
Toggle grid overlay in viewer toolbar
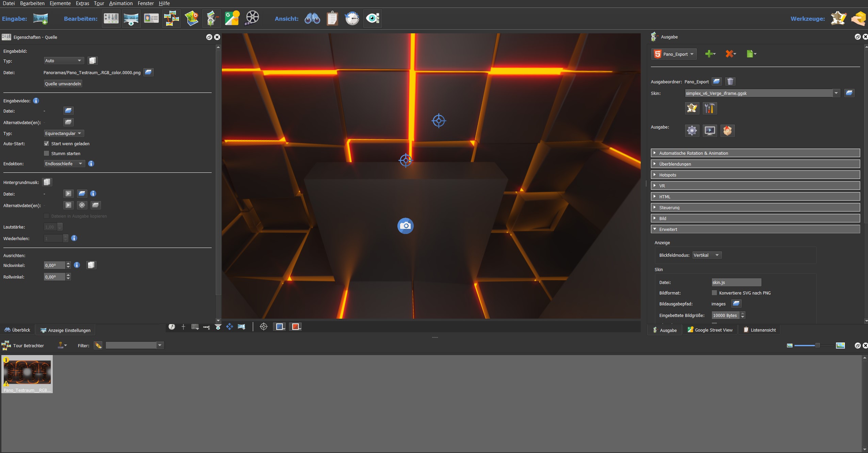[195, 327]
